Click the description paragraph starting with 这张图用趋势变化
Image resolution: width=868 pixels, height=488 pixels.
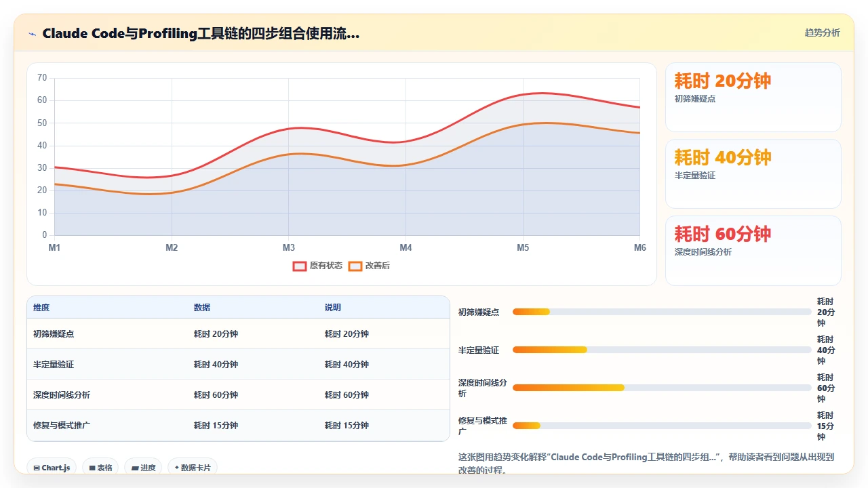click(x=646, y=463)
